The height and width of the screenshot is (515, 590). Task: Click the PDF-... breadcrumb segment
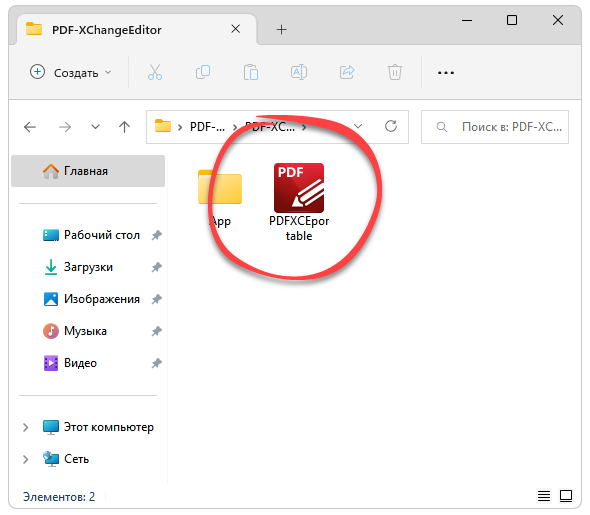[207, 127]
